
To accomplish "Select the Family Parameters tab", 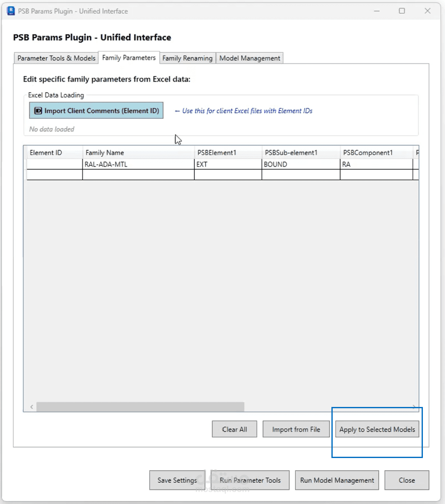I will pos(129,57).
